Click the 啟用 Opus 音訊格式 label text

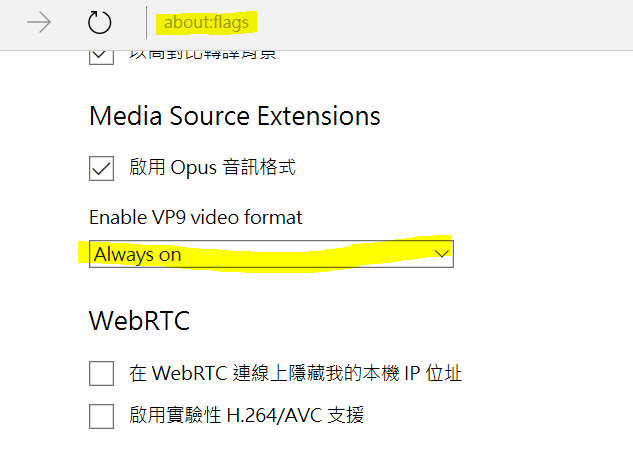(x=213, y=167)
